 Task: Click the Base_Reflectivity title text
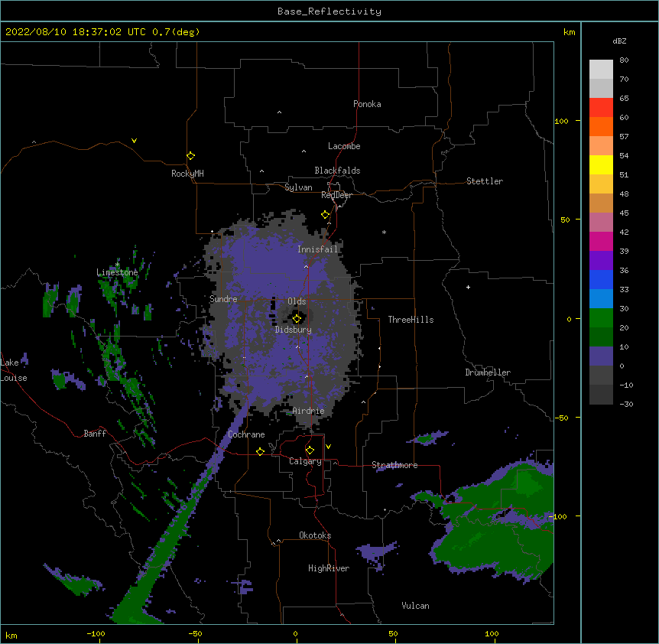[x=329, y=11]
